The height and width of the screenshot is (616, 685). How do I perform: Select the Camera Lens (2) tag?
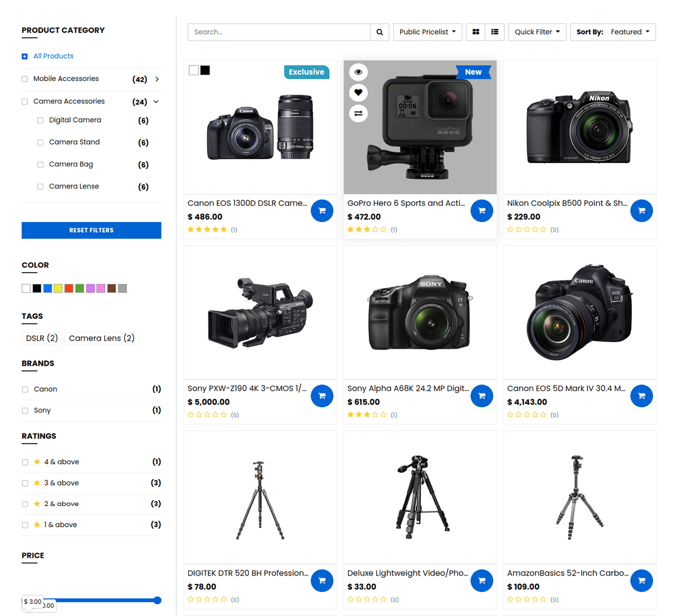click(x=102, y=338)
